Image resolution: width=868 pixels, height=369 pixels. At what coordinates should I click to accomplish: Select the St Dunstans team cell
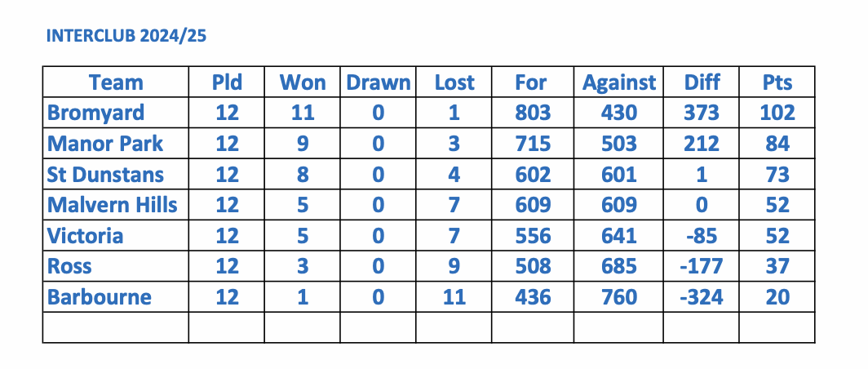point(105,175)
